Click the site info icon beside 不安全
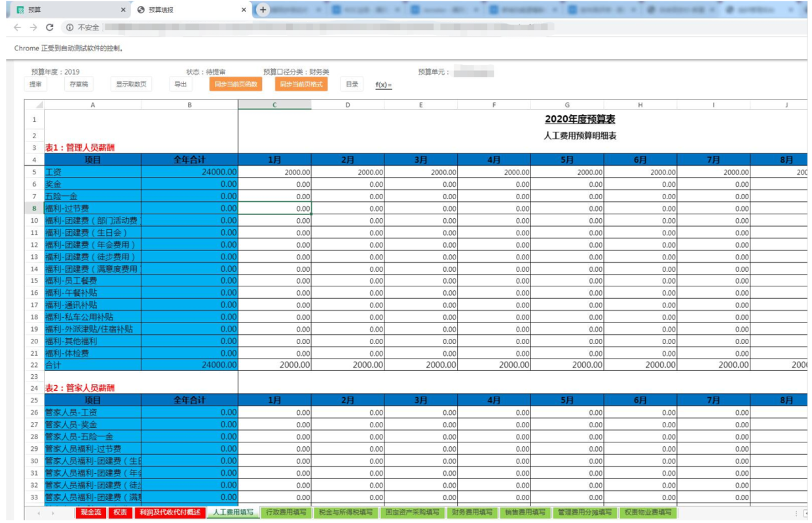Image resolution: width=812 pixels, height=523 pixels. 69,28
